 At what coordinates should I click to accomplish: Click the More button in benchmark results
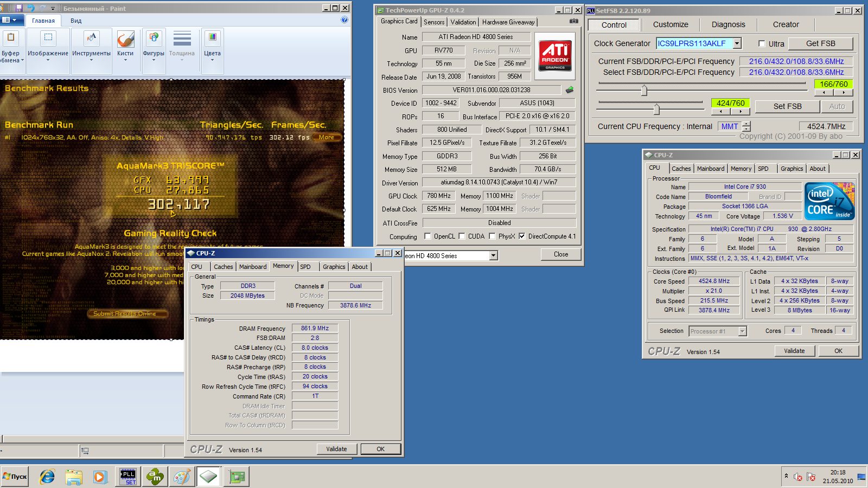327,137
